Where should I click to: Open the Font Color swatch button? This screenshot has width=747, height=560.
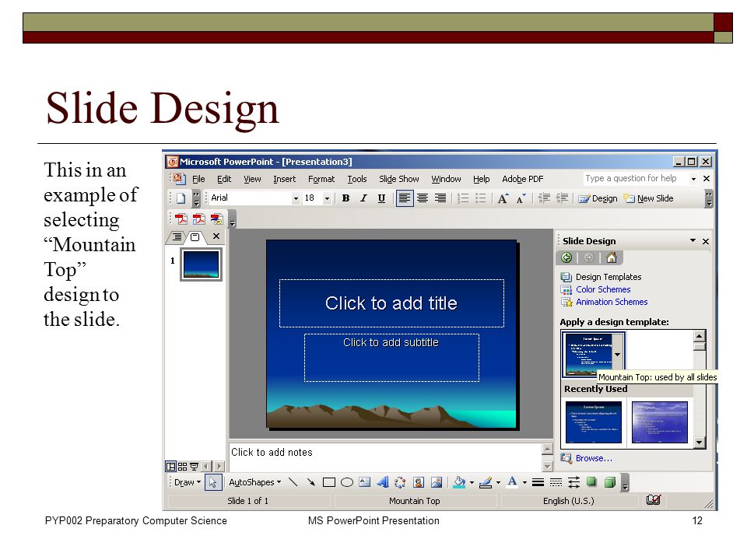tap(512, 482)
